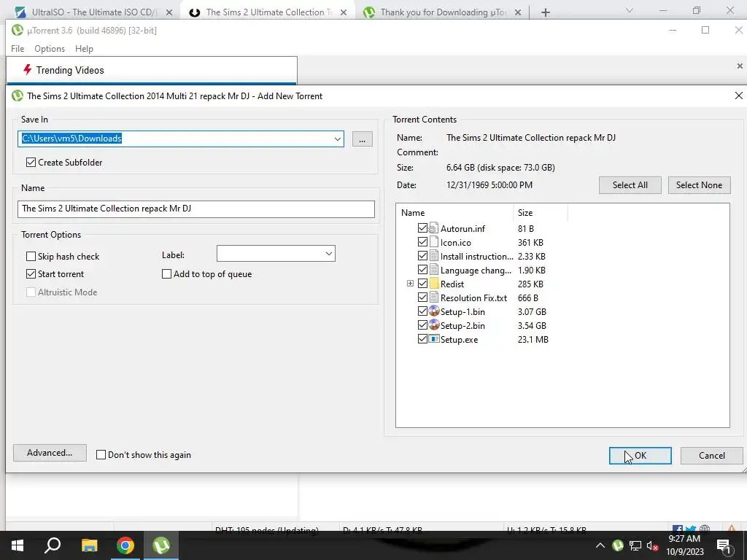Browse for save folder with ... button

pos(362,139)
